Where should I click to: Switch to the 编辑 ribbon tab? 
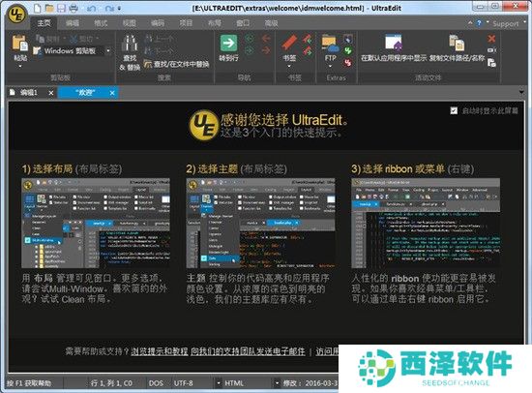(x=73, y=23)
